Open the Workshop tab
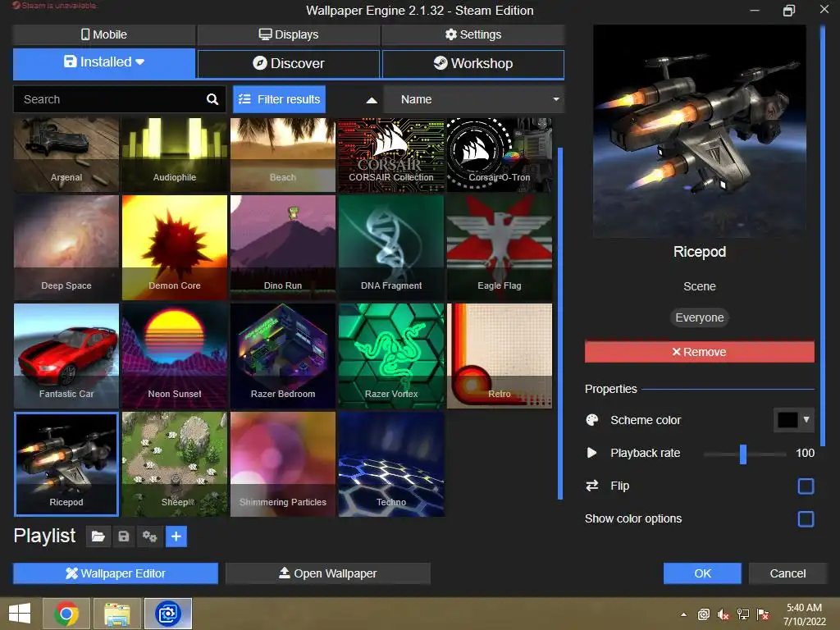This screenshot has height=630, width=840. click(473, 64)
